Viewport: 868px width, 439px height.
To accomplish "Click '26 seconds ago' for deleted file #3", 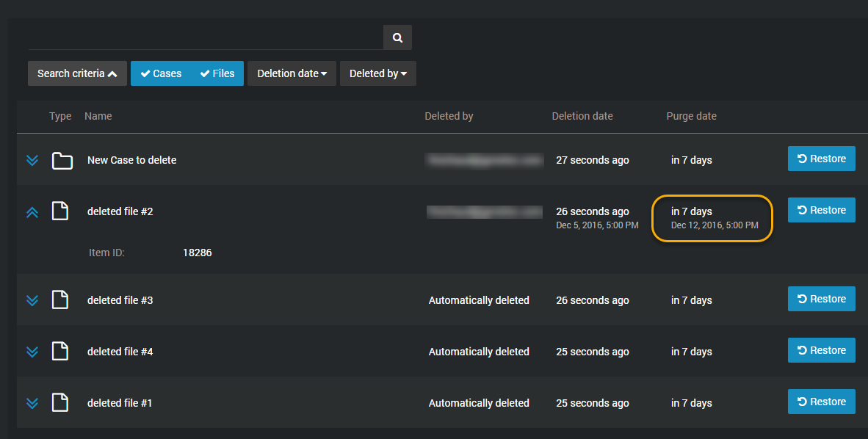I will click(x=593, y=300).
